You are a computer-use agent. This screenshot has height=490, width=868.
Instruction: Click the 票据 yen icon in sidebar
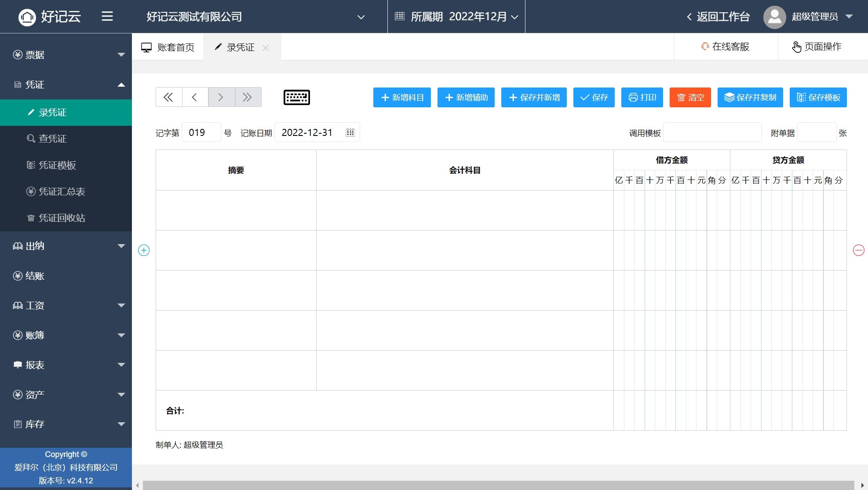click(x=18, y=55)
